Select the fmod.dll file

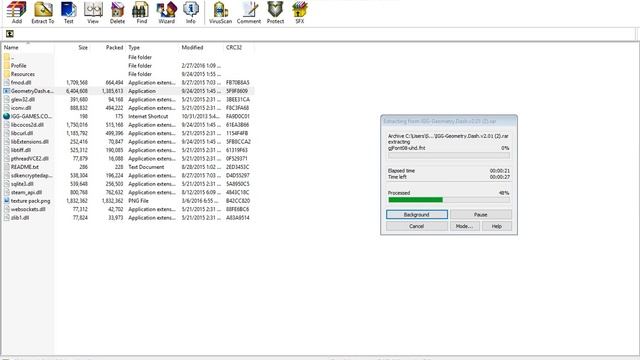click(x=129, y=82)
